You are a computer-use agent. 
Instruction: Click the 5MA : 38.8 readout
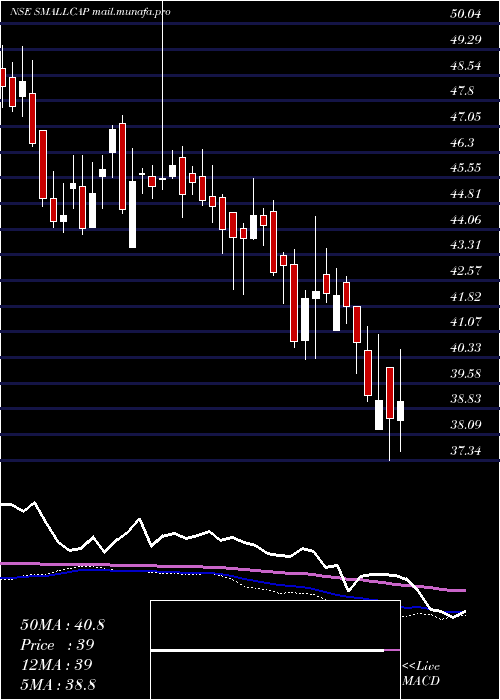coord(58,684)
